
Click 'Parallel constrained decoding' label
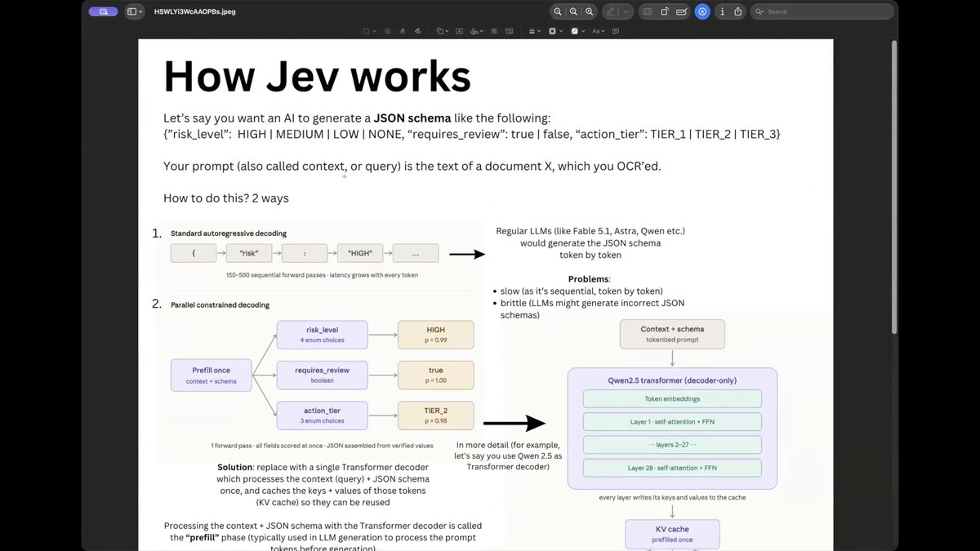(220, 304)
